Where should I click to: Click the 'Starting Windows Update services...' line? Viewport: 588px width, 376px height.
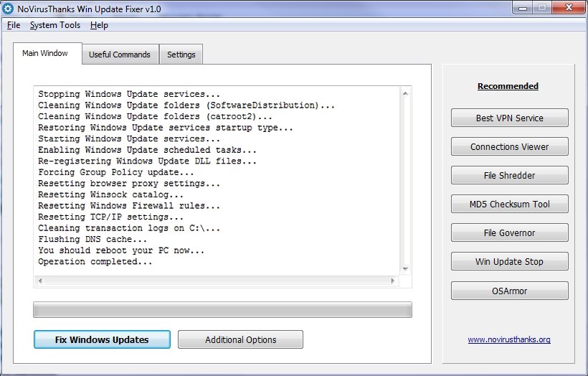point(129,138)
